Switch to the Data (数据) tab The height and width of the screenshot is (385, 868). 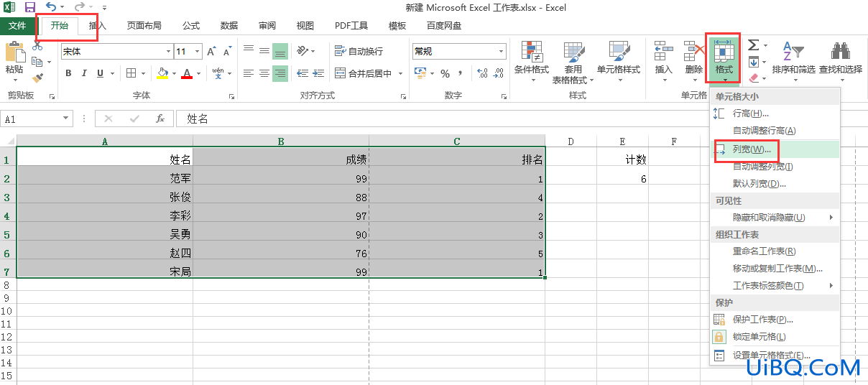coord(229,26)
